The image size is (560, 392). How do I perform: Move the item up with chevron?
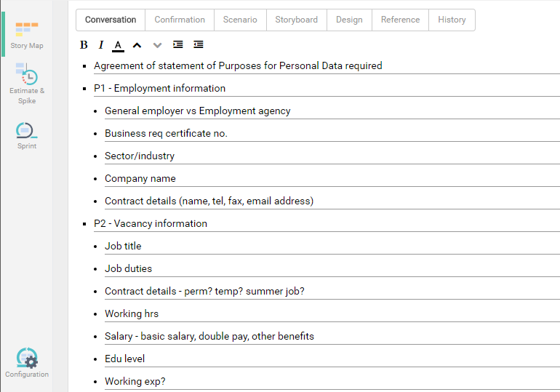click(x=137, y=45)
